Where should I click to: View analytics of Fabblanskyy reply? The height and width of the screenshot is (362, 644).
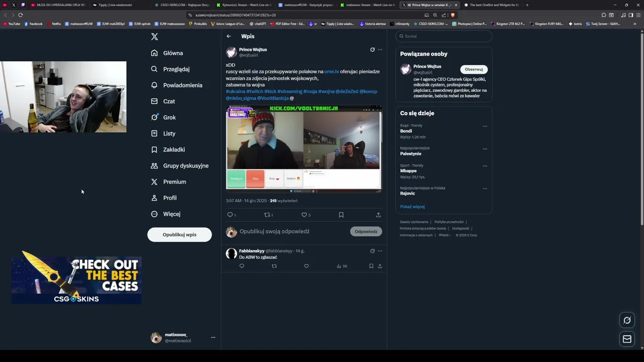point(342,266)
